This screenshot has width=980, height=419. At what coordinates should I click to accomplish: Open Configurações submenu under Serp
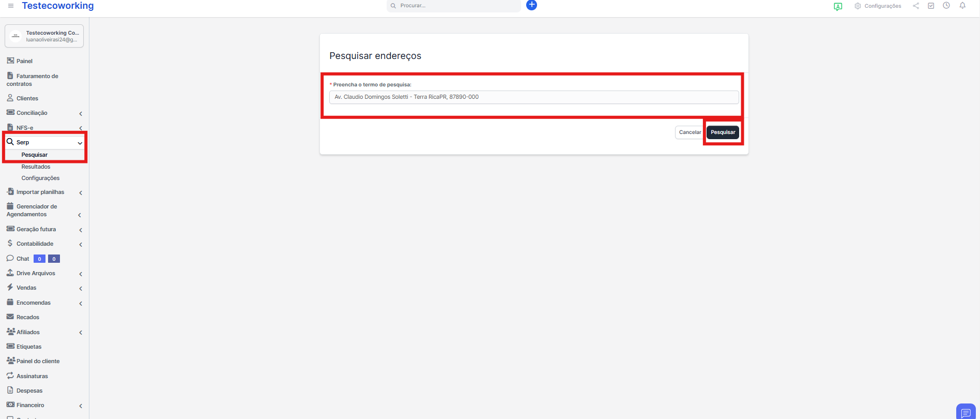point(40,178)
